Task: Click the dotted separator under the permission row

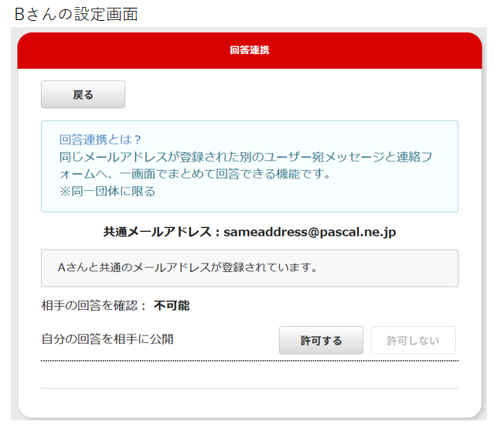Action: click(250, 361)
